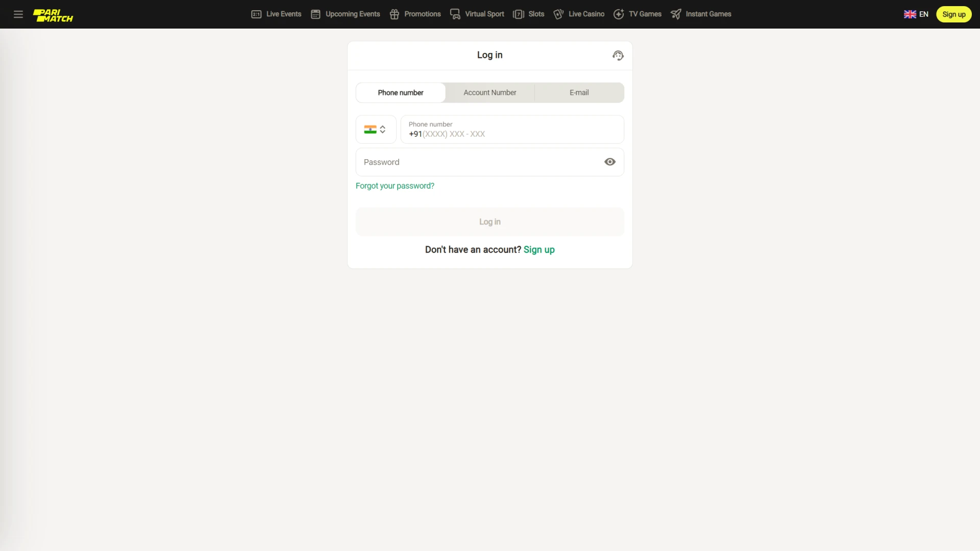Image resolution: width=980 pixels, height=551 pixels.
Task: Click the Slots grid icon
Action: [518, 14]
